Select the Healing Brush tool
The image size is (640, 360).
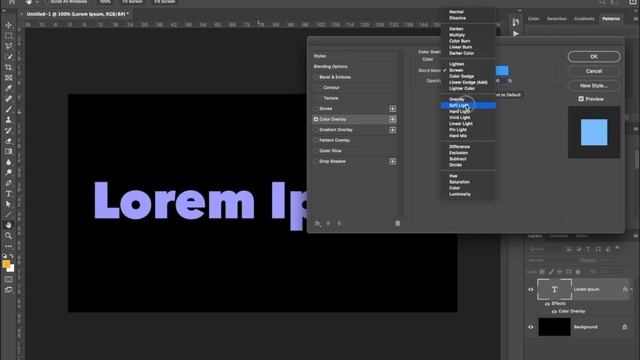(x=8, y=99)
